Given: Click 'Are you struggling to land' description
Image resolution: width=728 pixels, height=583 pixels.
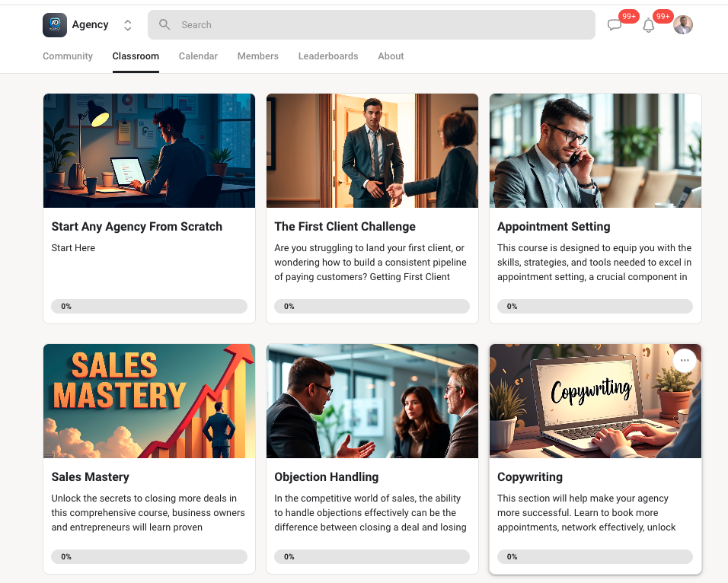Looking at the screenshot, I should pyautogui.click(x=371, y=263).
